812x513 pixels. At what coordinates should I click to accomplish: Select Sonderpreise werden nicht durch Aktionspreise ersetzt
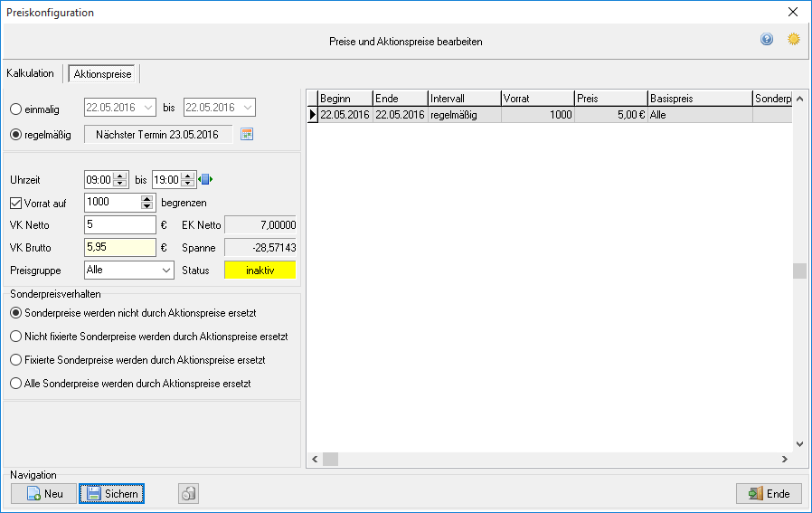click(x=16, y=313)
